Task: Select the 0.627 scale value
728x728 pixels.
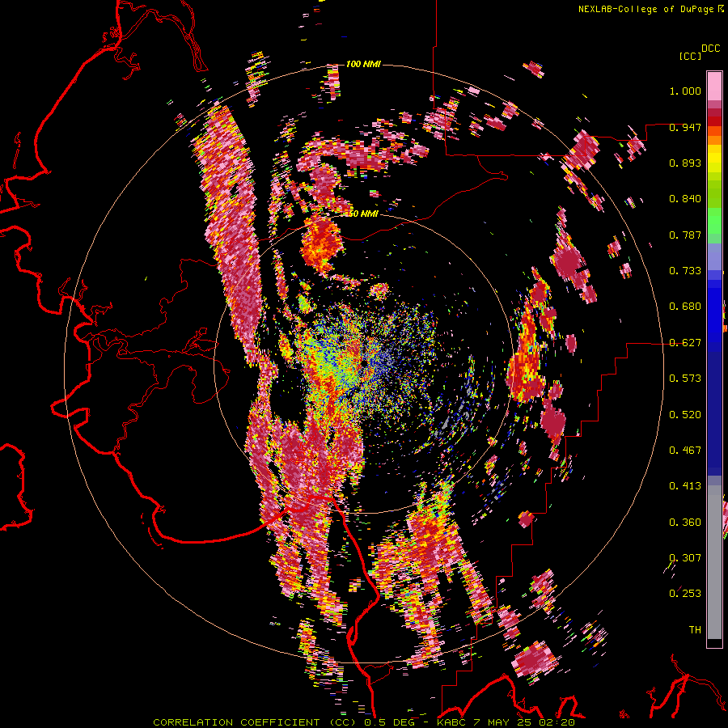Action: (685, 343)
